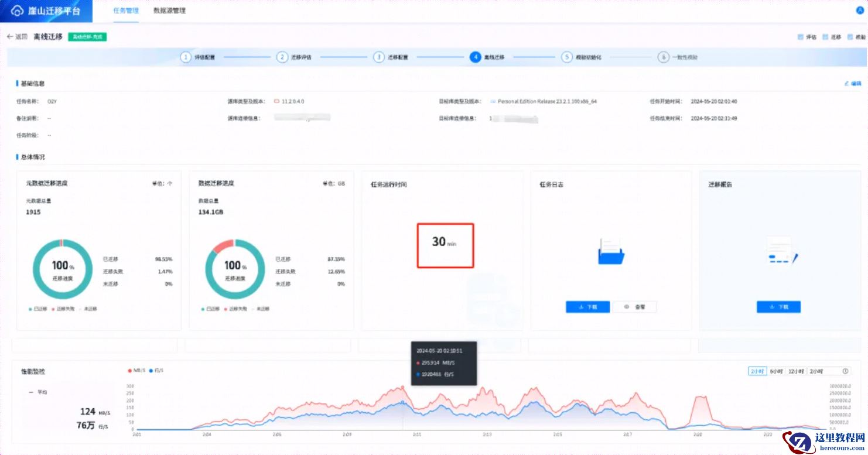The height and width of the screenshot is (455, 868).
Task: Select the 6小时 time range
Action: coord(776,371)
